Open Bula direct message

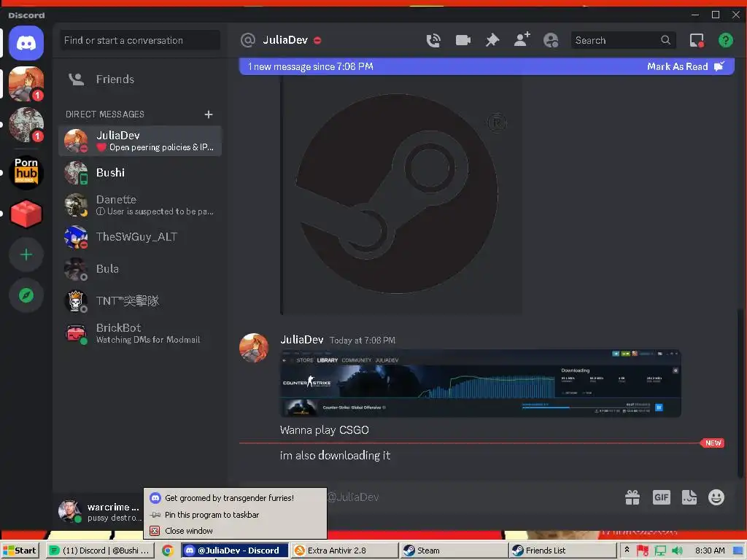(139, 269)
